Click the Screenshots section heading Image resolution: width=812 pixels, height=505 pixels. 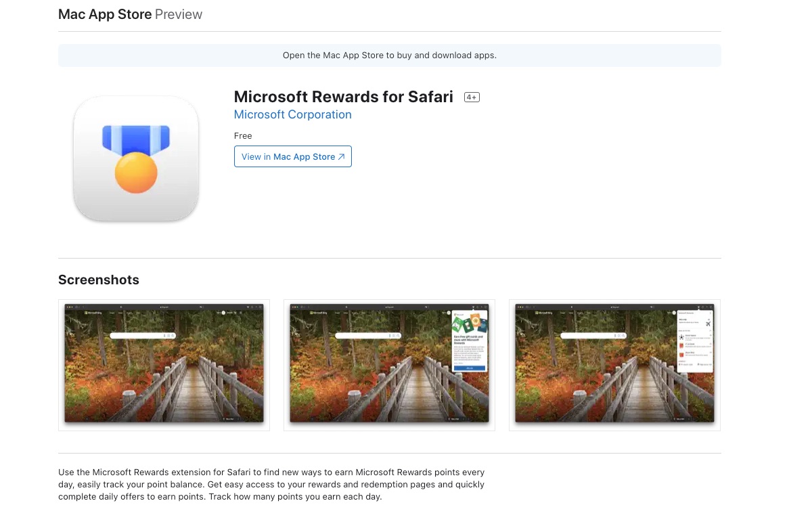click(99, 280)
